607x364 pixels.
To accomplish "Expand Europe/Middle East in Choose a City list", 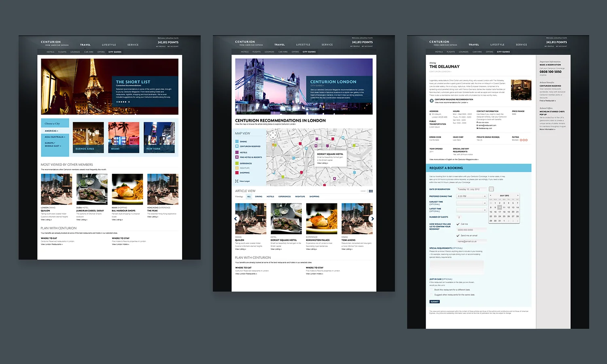I will click(x=53, y=144).
